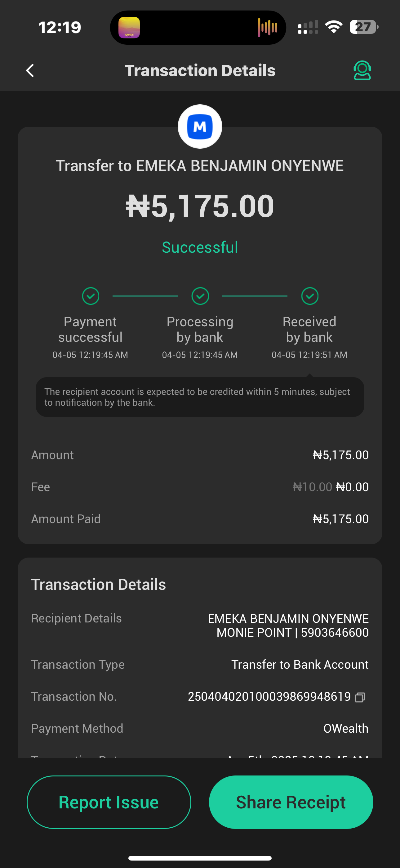This screenshot has height=868, width=400.
Task: Tap the Successful status text
Action: click(200, 247)
